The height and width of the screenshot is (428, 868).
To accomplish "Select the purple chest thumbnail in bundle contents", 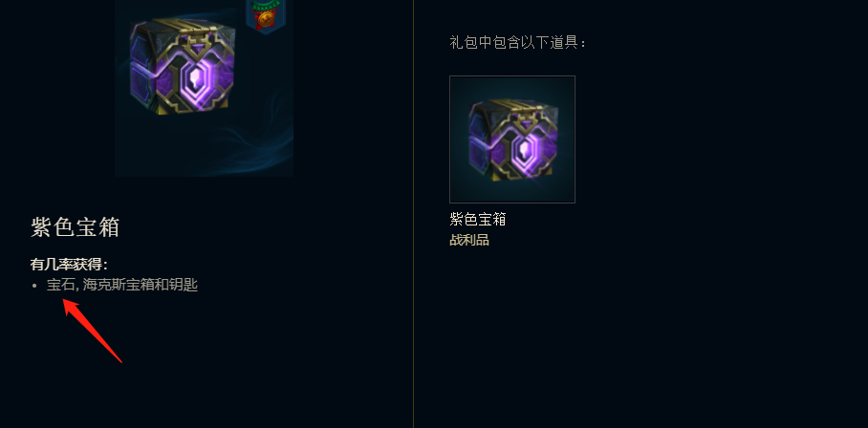I will point(512,139).
